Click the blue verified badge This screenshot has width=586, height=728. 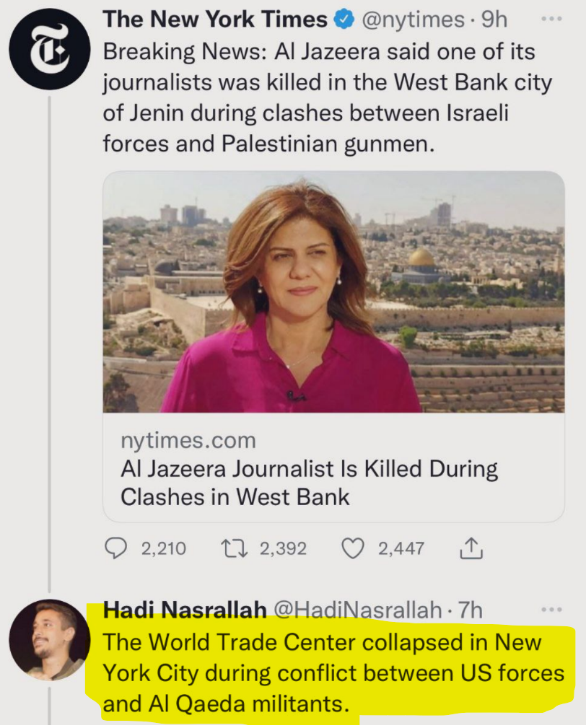click(x=343, y=21)
